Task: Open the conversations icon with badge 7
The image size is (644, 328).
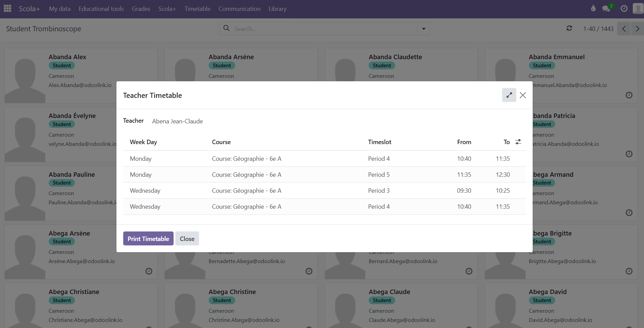Action: [608, 8]
